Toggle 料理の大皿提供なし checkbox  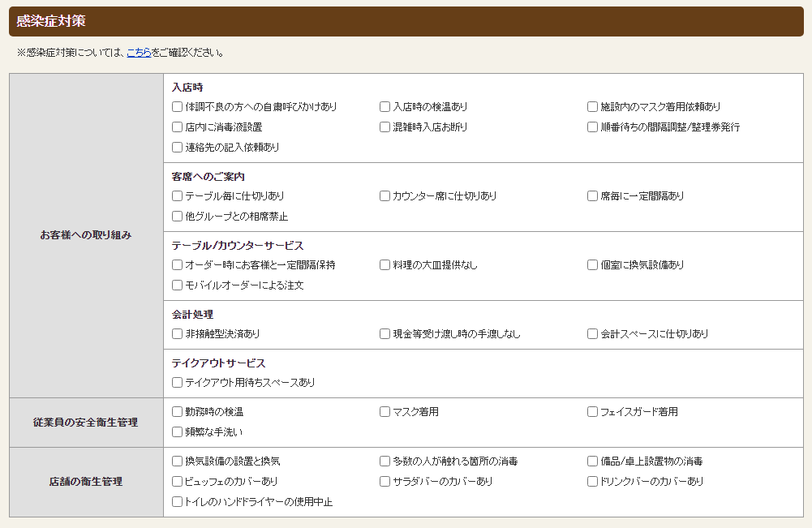pyautogui.click(x=385, y=264)
